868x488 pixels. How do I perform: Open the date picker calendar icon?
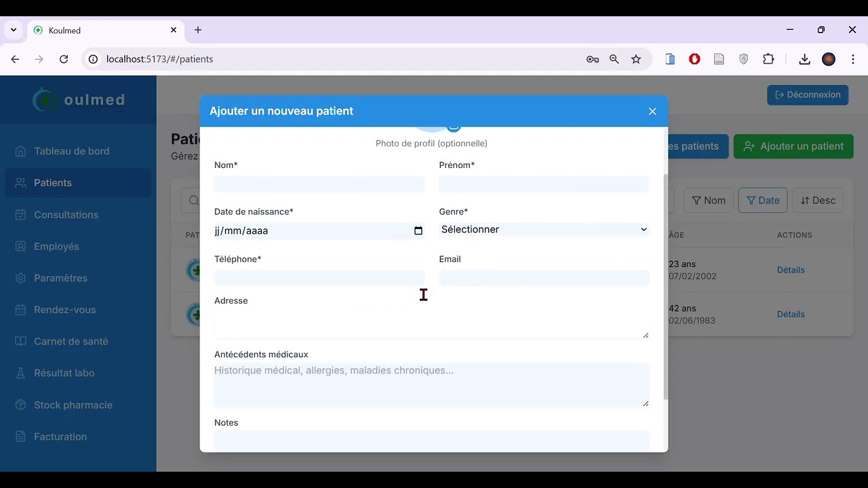(x=418, y=231)
